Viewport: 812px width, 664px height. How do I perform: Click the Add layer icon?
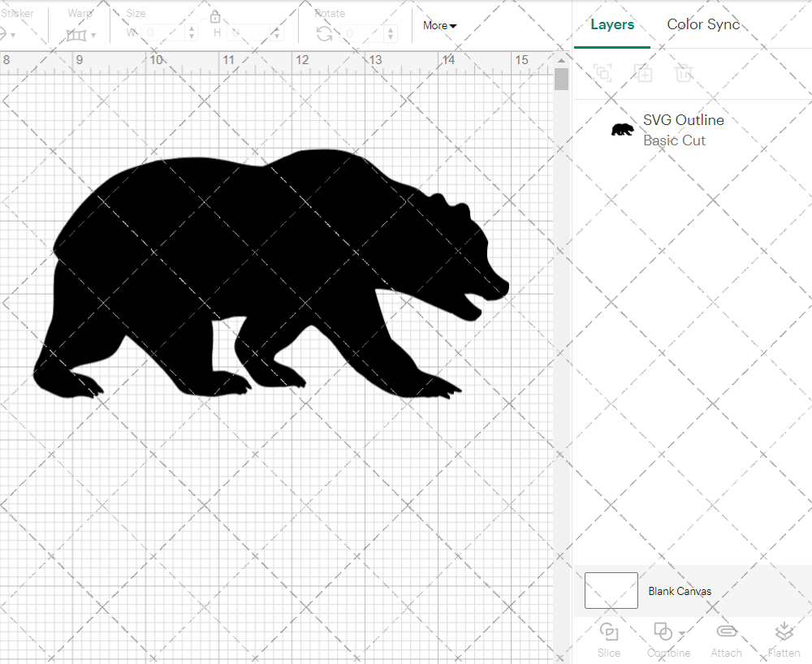coord(643,73)
